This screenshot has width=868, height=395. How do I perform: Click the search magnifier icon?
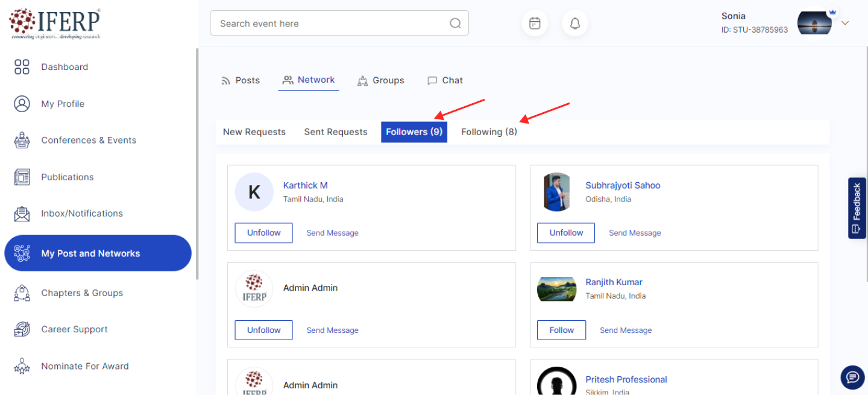coord(455,24)
